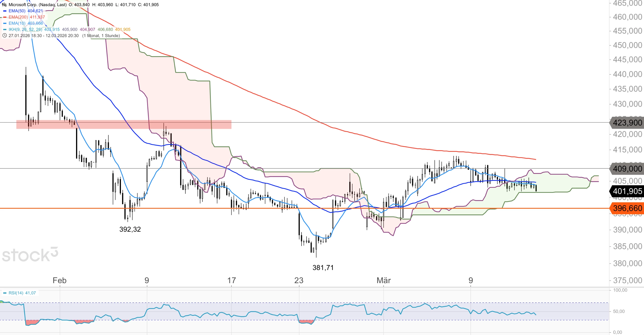
Task: Click the light blue EMA(10) legend marker
Action: point(5,23)
